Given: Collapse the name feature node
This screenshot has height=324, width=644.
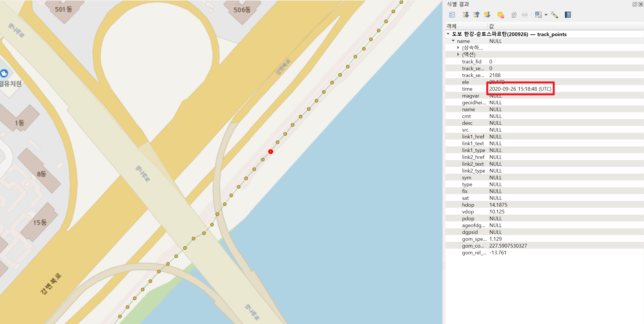Looking at the screenshot, I should coord(453,41).
